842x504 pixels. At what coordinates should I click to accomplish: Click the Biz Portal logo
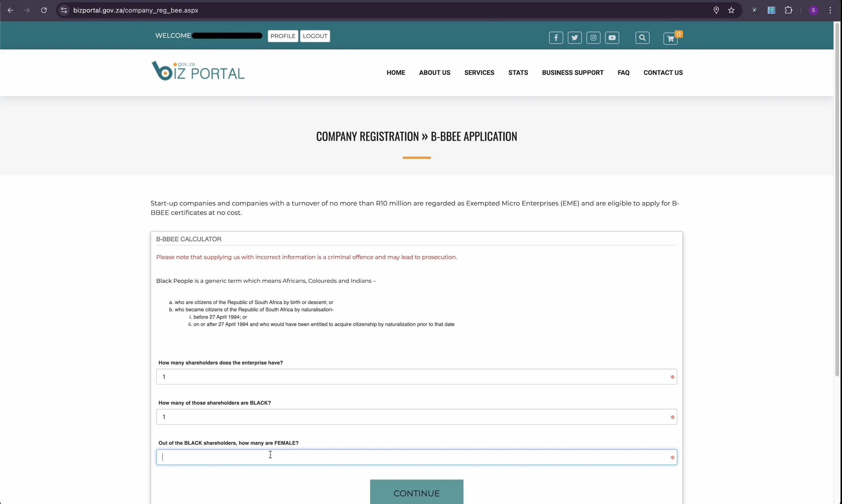click(198, 71)
